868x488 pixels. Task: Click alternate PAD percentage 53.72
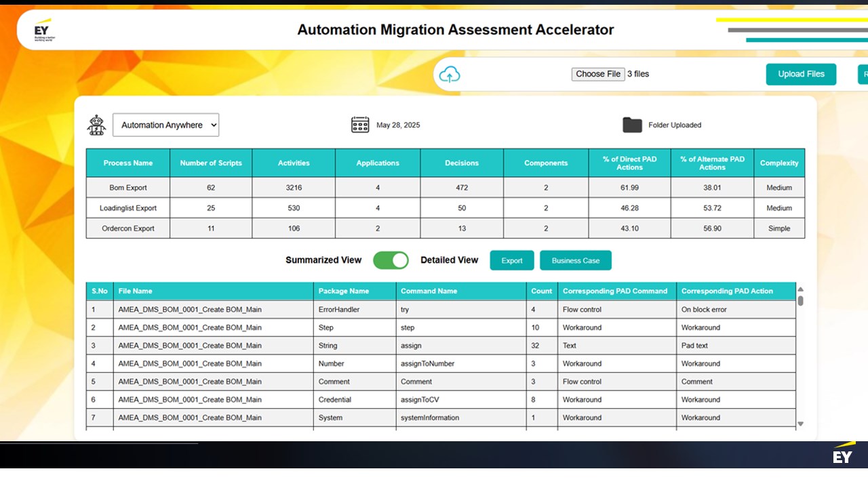[712, 208]
